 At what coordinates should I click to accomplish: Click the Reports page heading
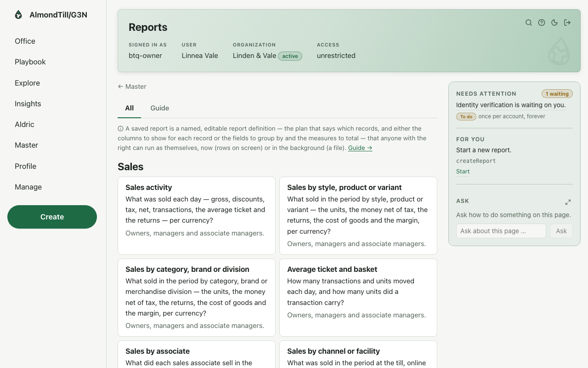(x=148, y=27)
